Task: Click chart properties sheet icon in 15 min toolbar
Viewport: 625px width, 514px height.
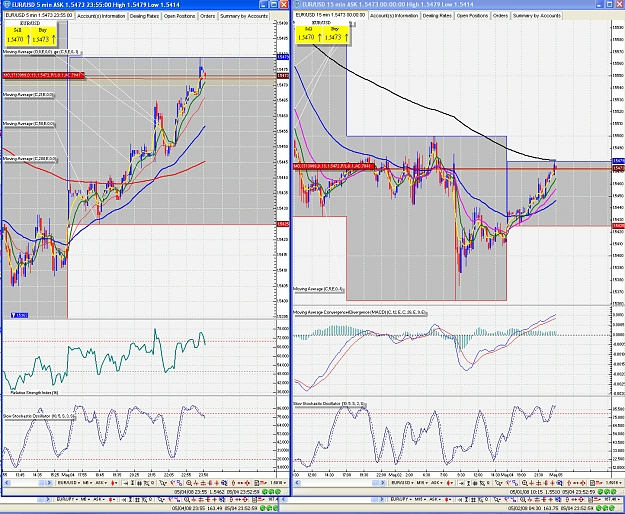Action: coord(592,483)
